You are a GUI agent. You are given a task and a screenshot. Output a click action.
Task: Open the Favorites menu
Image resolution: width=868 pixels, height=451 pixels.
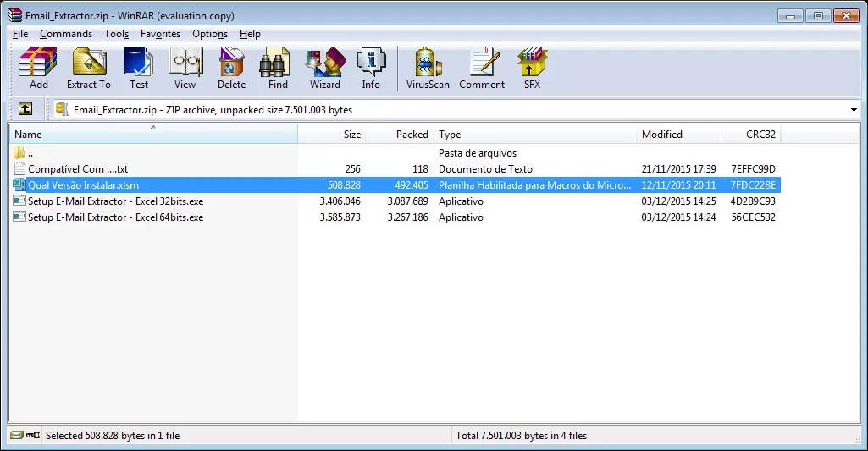160,34
